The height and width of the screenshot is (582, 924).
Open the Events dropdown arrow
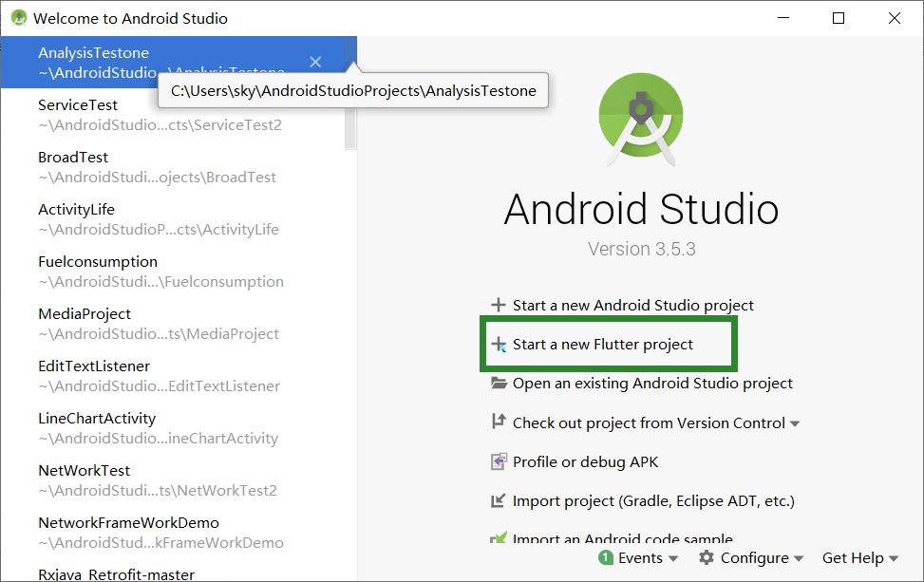(673, 558)
